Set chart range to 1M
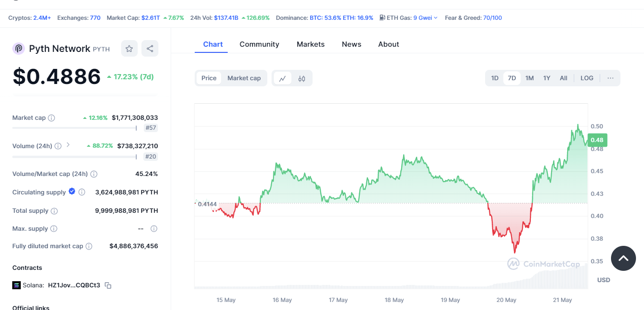 pos(529,78)
